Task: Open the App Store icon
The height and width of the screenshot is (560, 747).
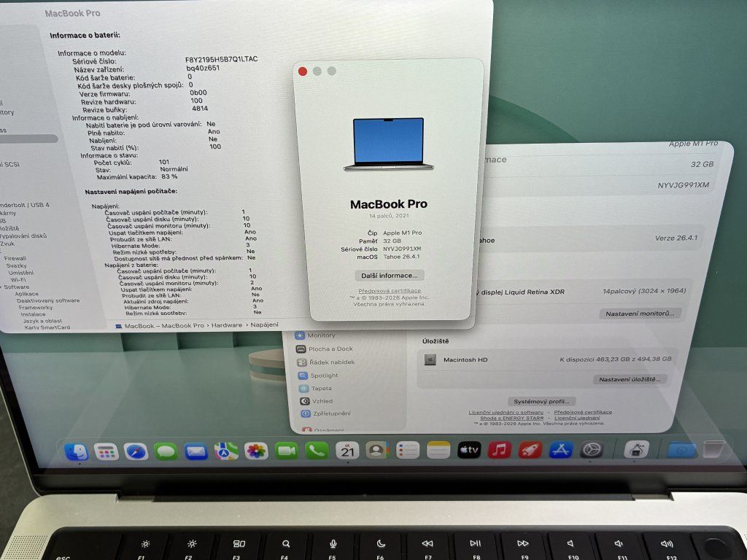Action: pos(561,449)
